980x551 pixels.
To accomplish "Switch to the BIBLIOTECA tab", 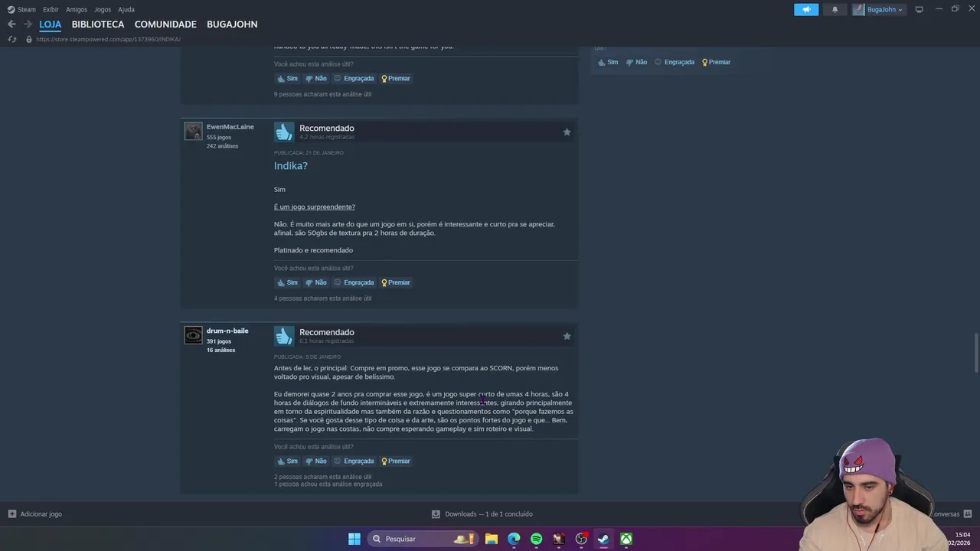I will click(98, 24).
